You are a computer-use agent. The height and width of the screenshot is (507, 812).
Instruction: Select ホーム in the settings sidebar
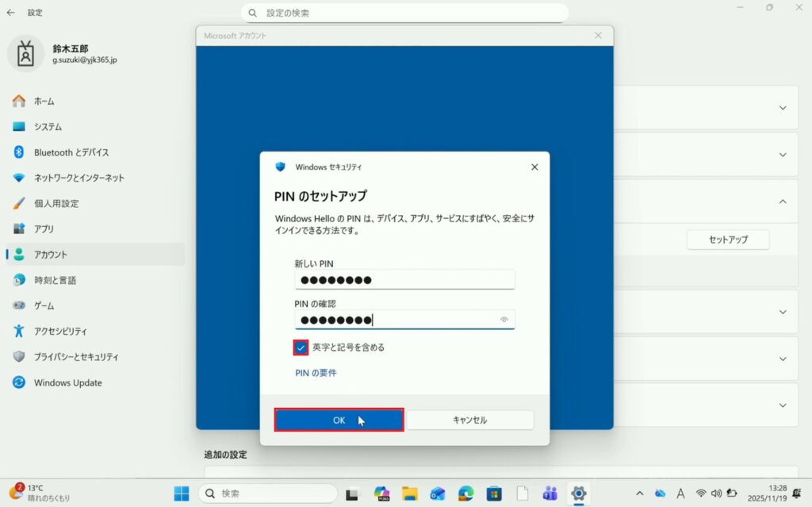[x=44, y=102]
